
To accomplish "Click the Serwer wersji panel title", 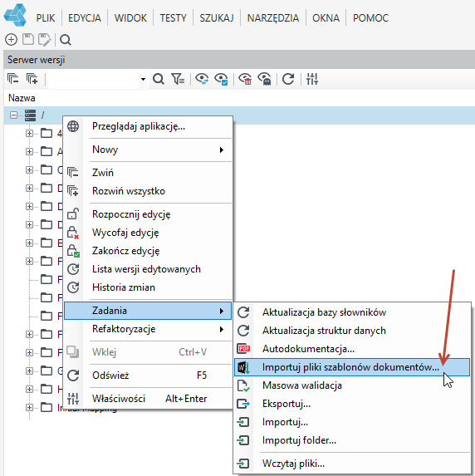I will (x=36, y=60).
